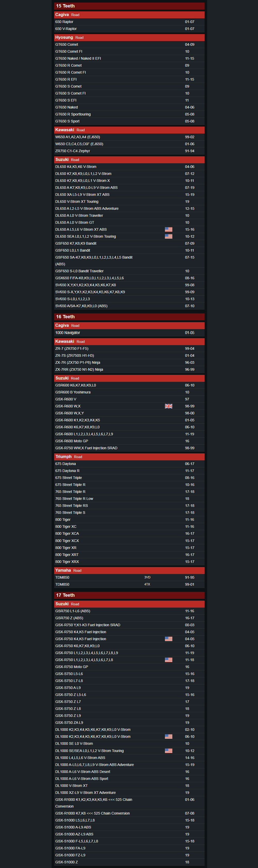
Task: Select the GSX-R750 Moto GP row
Action: coord(129,667)
